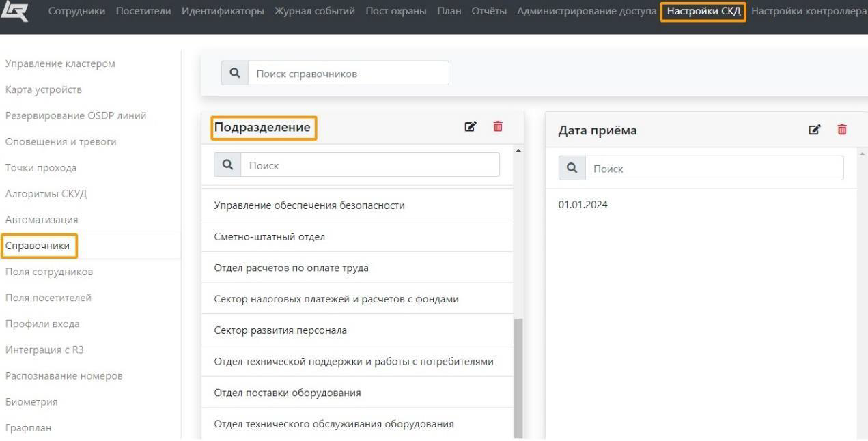Click the Подразделение list scrollbar thumb
The width and height of the screenshot is (868, 441).
point(518,375)
